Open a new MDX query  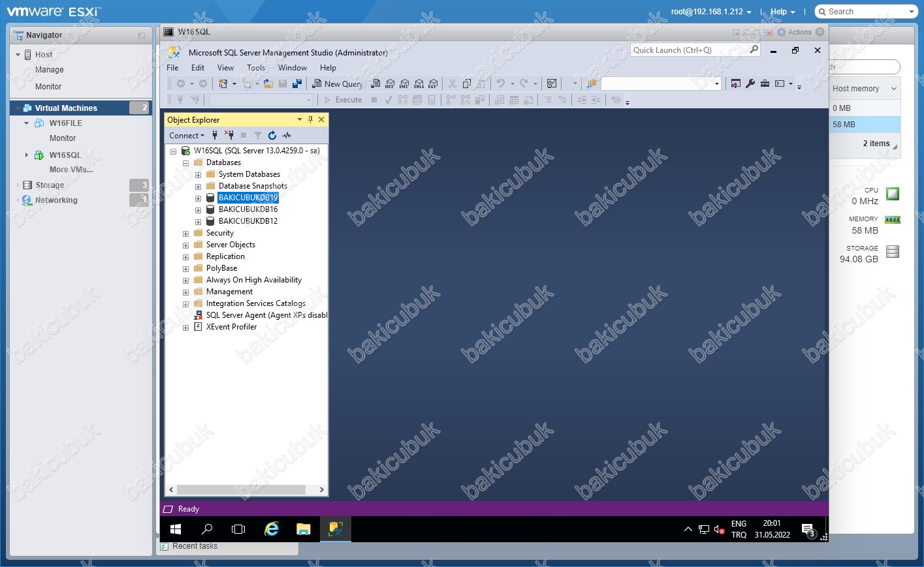tap(389, 84)
